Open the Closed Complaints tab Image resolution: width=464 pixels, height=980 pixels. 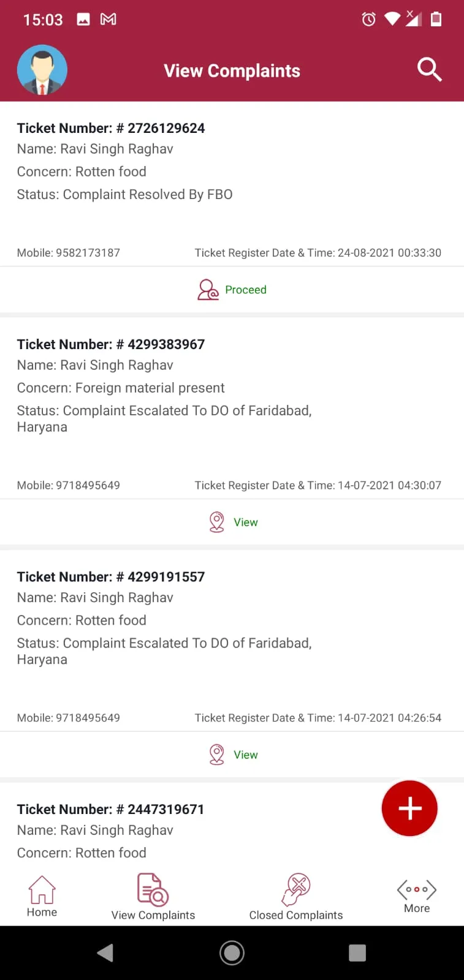[295, 898]
